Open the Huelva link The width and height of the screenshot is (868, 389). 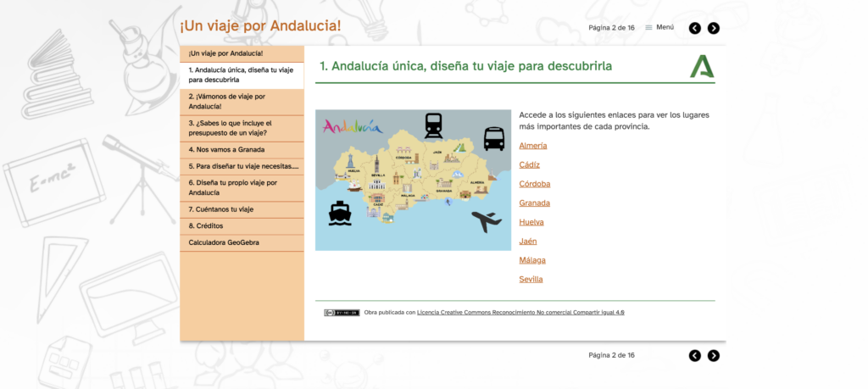point(531,222)
